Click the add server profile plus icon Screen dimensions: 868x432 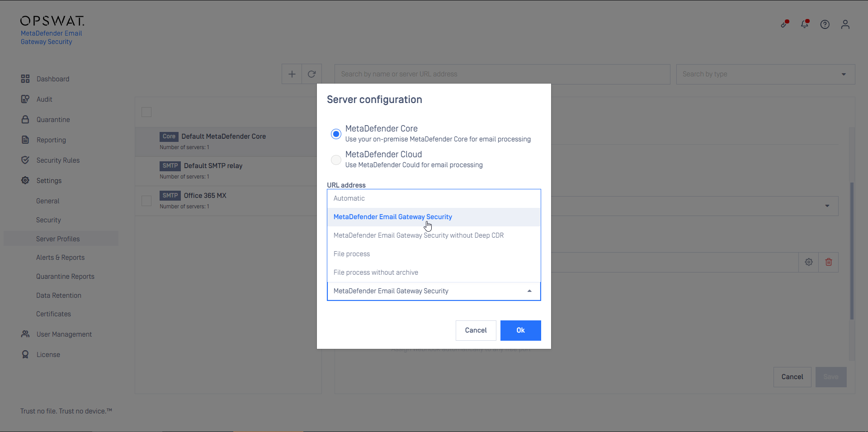(292, 74)
